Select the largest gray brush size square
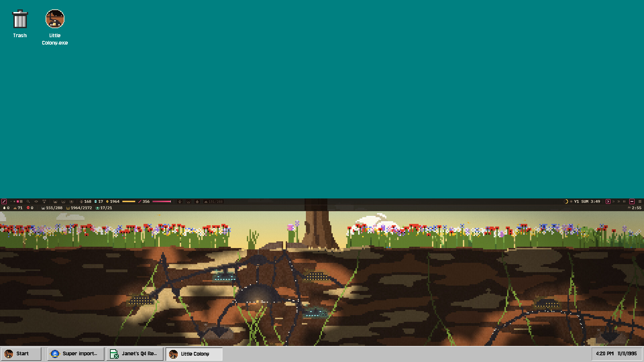Image resolution: width=644 pixels, height=362 pixels. tap(21, 201)
